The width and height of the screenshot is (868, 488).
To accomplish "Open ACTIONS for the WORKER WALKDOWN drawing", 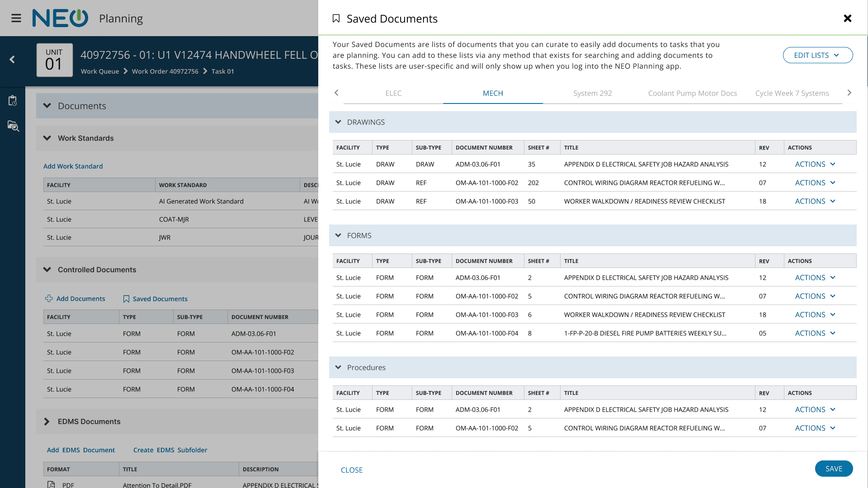I will pos(815,201).
